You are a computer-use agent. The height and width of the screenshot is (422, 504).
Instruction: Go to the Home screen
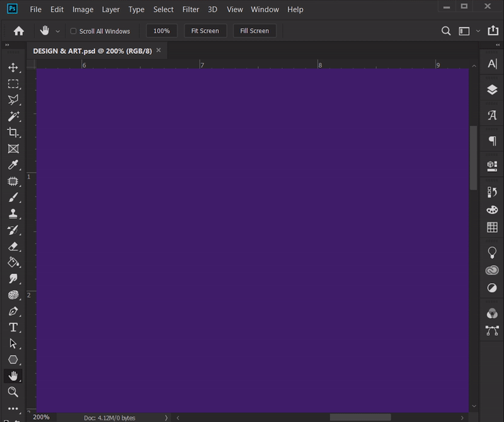(19, 31)
